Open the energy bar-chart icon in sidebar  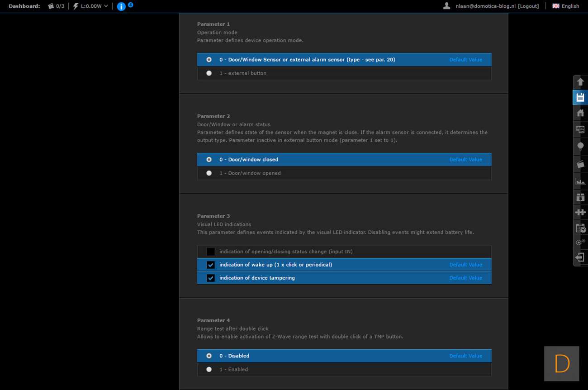point(580,181)
